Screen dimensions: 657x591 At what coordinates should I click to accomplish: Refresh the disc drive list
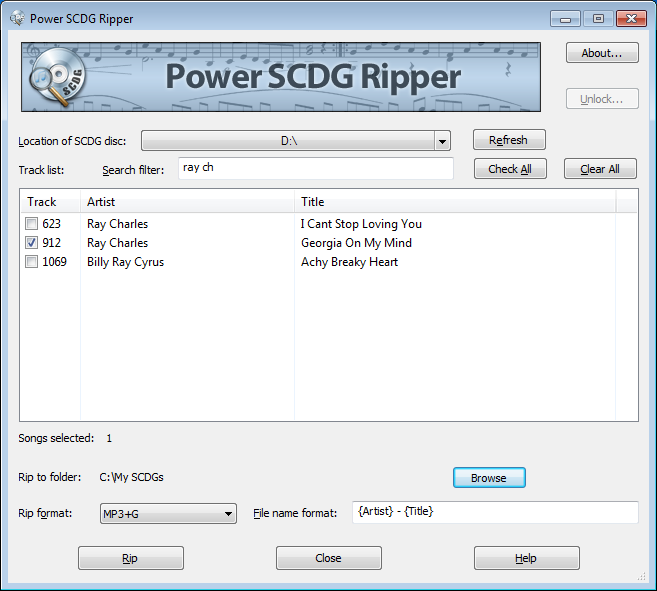[x=509, y=140]
